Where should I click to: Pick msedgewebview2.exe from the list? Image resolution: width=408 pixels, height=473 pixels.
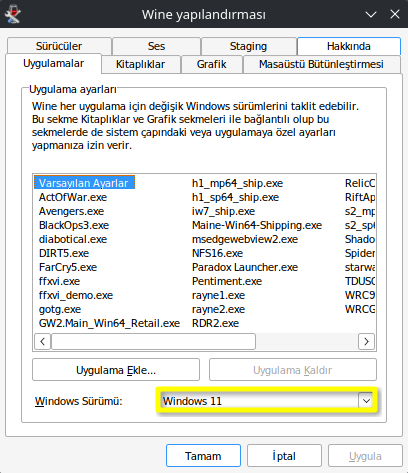[245, 239]
